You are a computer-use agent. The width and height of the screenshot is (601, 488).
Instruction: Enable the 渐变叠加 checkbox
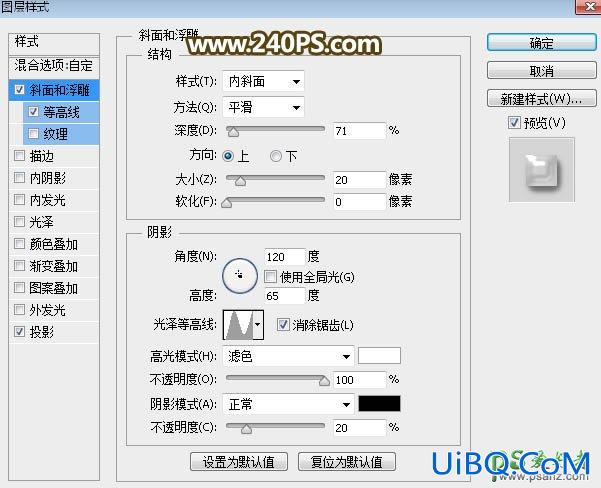20,266
